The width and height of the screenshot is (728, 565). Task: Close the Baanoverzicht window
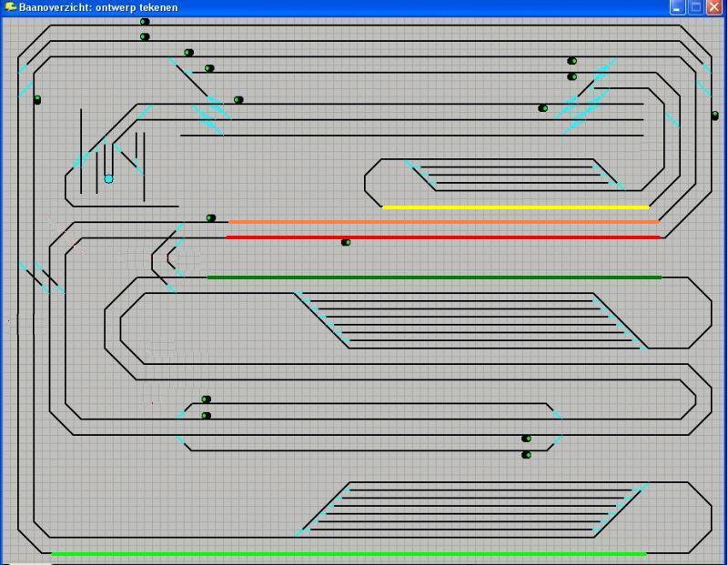[x=714, y=7]
